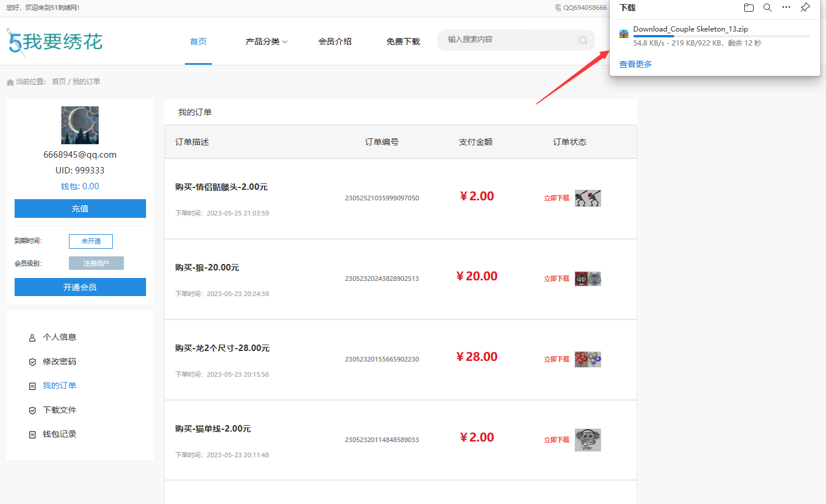Pin the downloads panel

click(x=806, y=8)
